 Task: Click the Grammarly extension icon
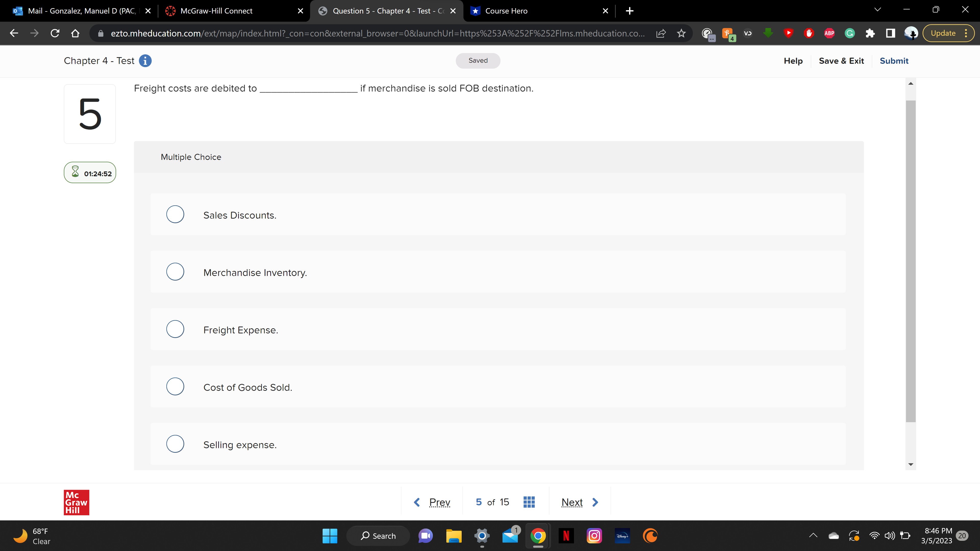850,33
